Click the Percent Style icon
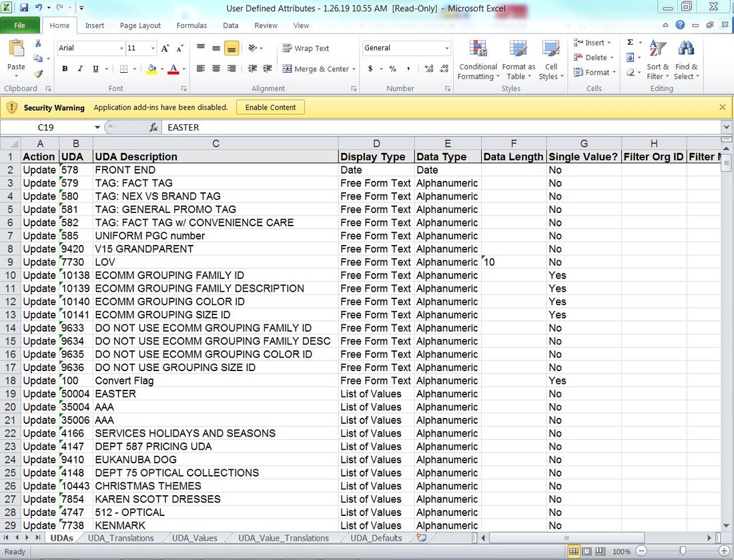 click(393, 69)
